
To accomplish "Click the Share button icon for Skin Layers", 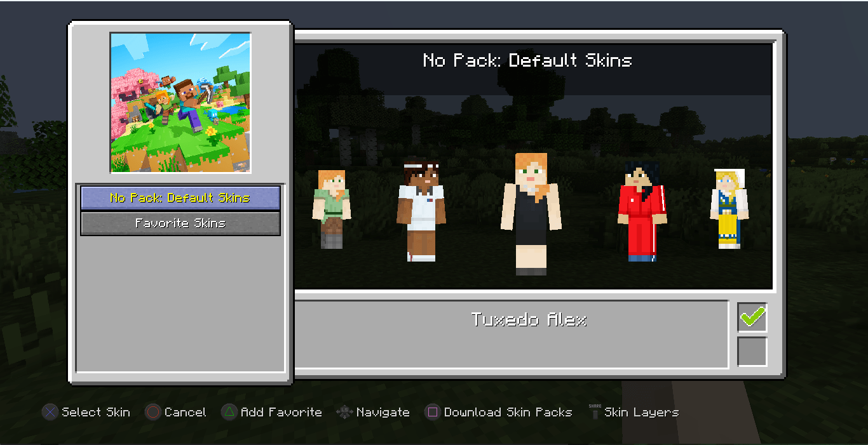I will (595, 411).
